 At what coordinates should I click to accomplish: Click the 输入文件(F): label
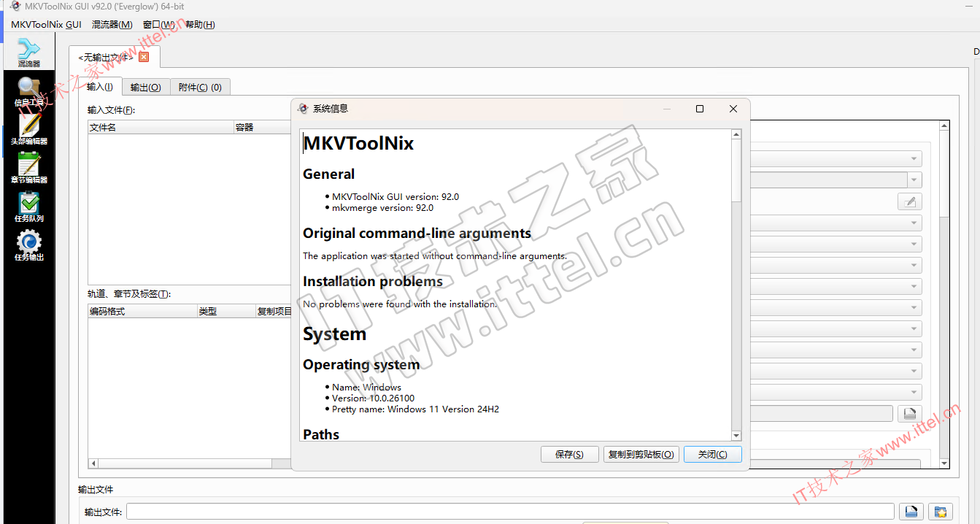tap(111, 110)
